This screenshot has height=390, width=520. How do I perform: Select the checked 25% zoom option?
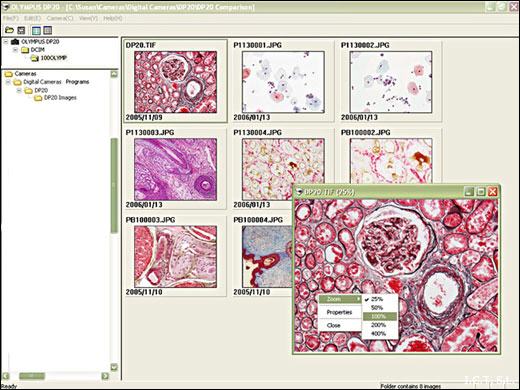380,299
